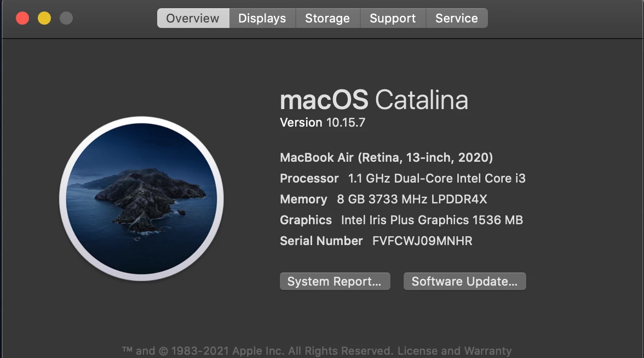
Task: Select serial number FVFCWJ09MNHR
Action: pos(422,241)
